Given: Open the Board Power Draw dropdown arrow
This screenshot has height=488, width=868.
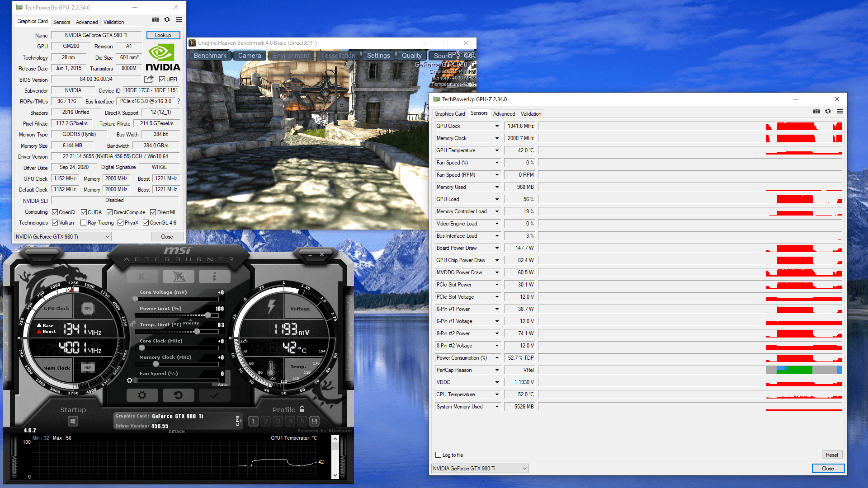Looking at the screenshot, I should point(497,248).
